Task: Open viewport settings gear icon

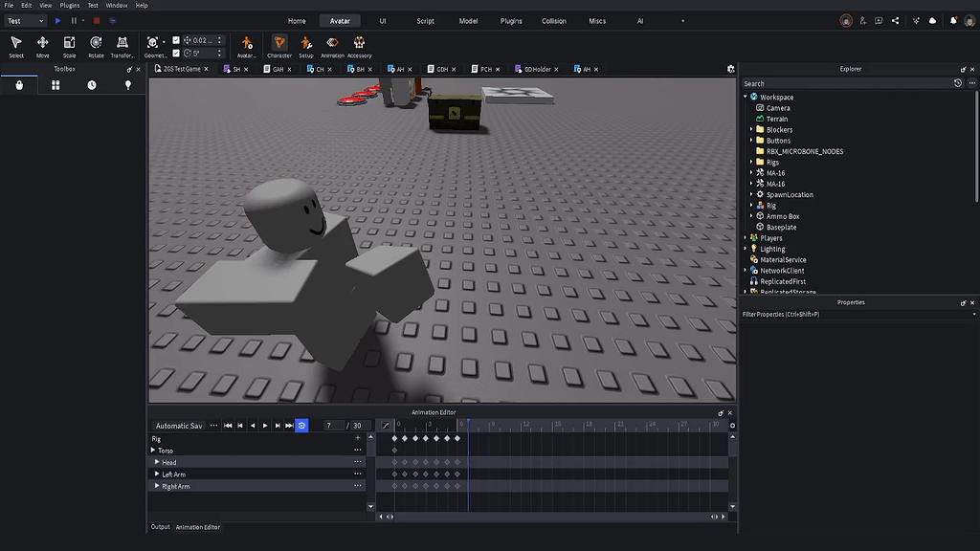Action: [730, 69]
